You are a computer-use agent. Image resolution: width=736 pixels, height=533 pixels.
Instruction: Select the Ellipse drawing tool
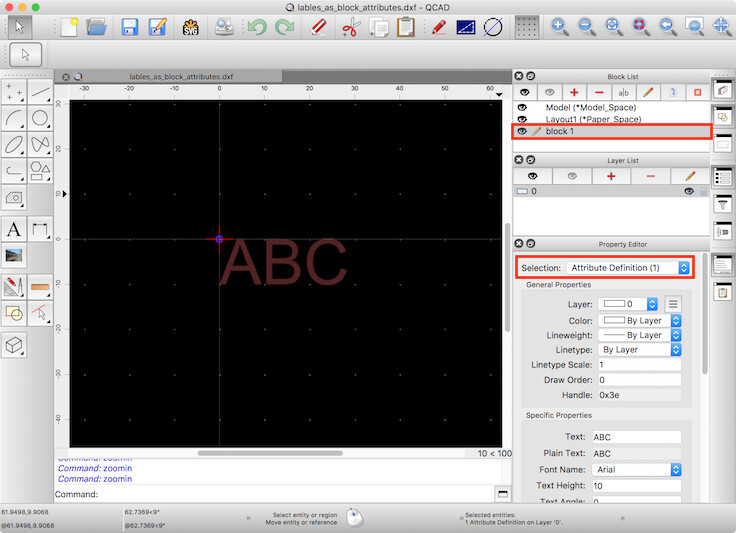14,145
